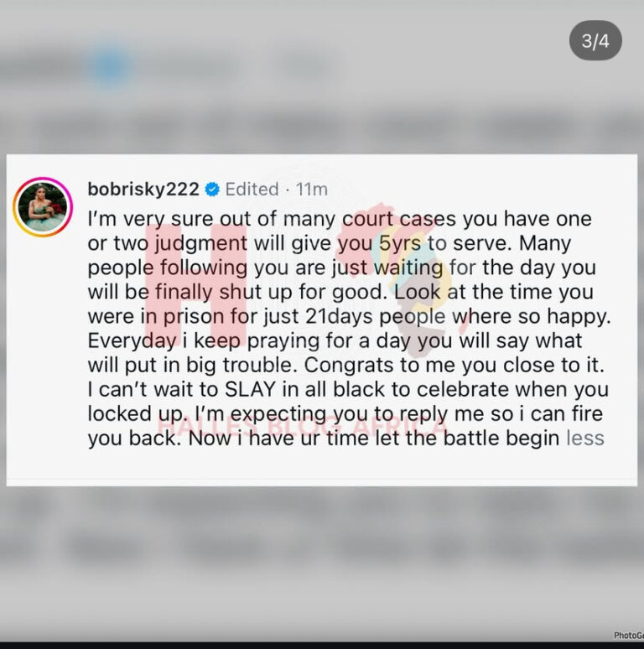Click the empty white area below the caption

(322, 467)
